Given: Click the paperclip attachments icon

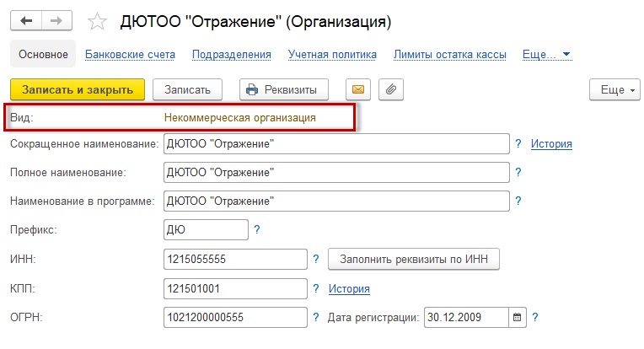Looking at the screenshot, I should (x=390, y=89).
